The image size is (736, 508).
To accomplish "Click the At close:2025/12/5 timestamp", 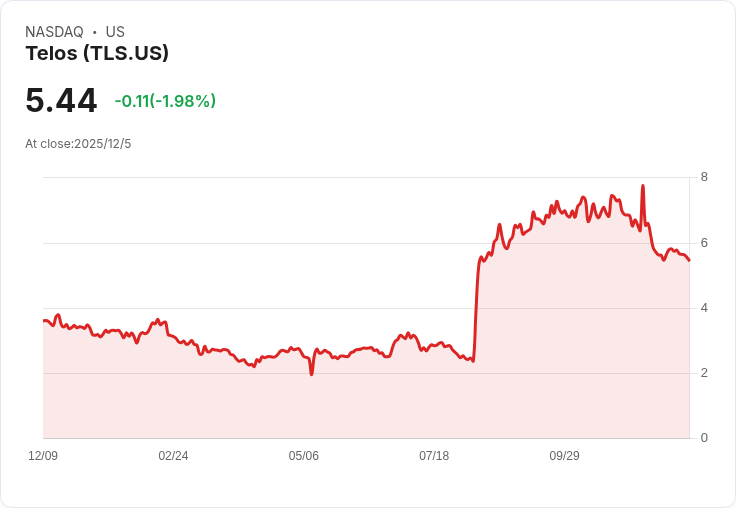I will click(78, 144).
